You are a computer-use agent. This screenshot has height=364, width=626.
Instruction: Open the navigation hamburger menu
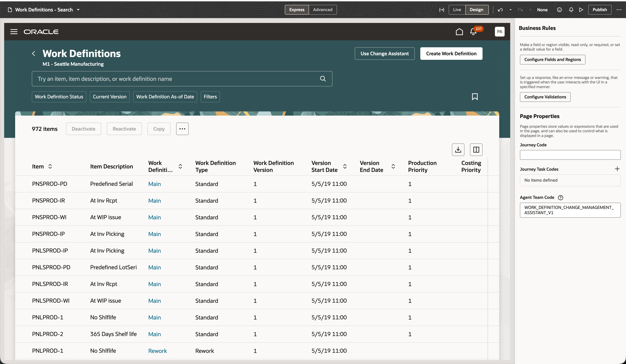click(14, 31)
